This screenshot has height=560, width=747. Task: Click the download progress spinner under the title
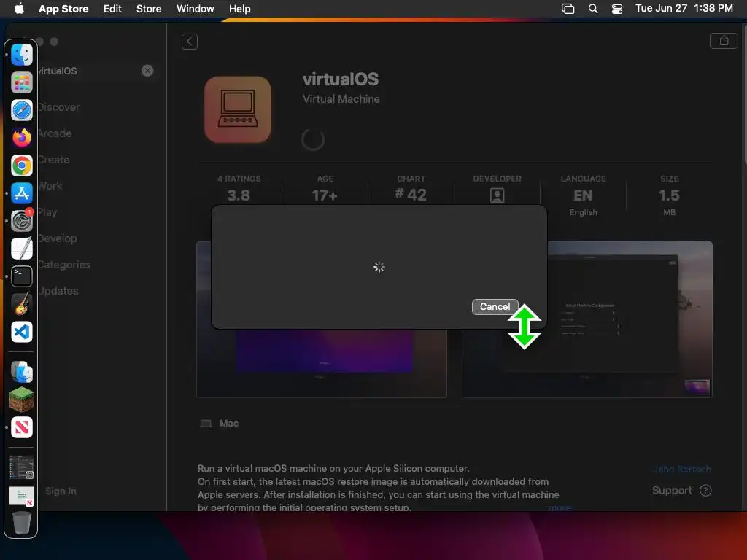(x=313, y=139)
